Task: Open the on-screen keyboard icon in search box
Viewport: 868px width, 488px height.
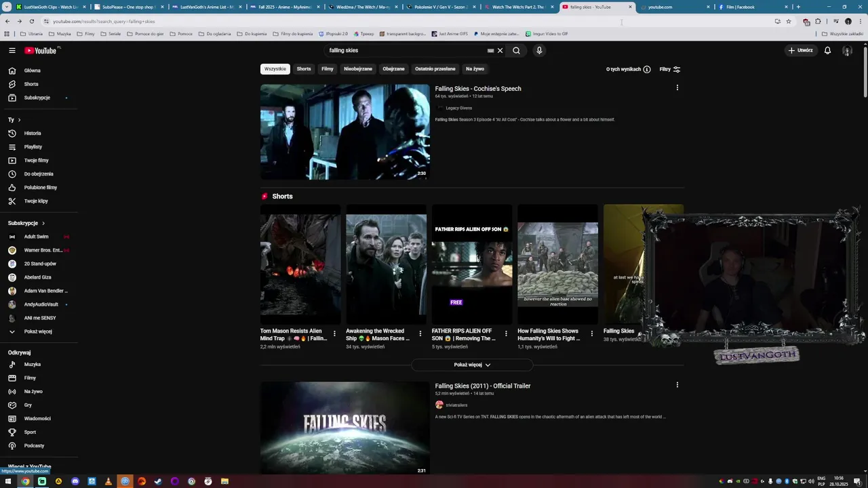Action: [x=490, y=50]
